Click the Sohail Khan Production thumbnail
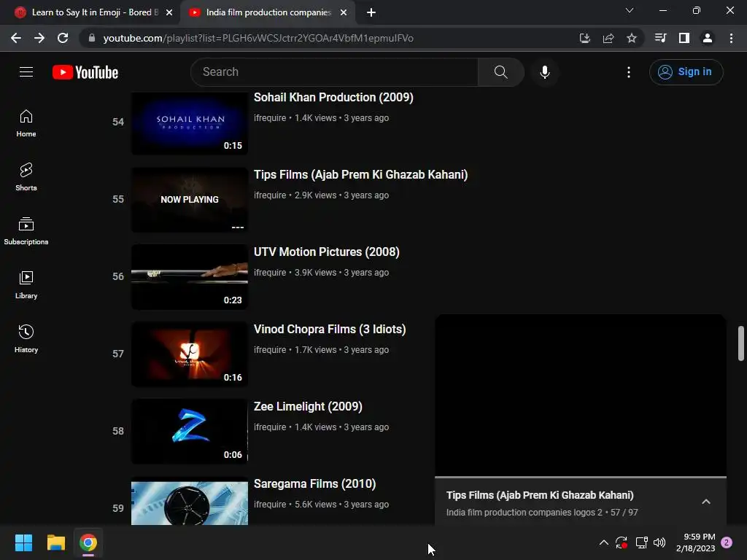This screenshot has height=560, width=747. (190, 122)
